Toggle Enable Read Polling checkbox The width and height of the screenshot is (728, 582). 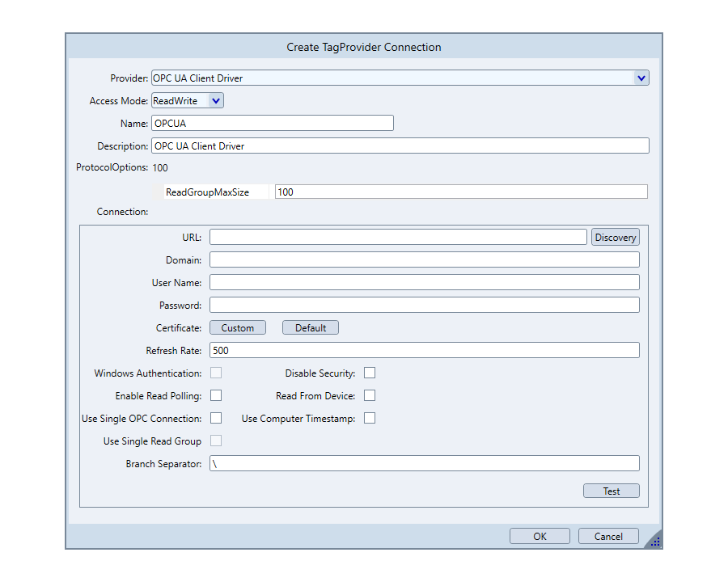point(216,396)
